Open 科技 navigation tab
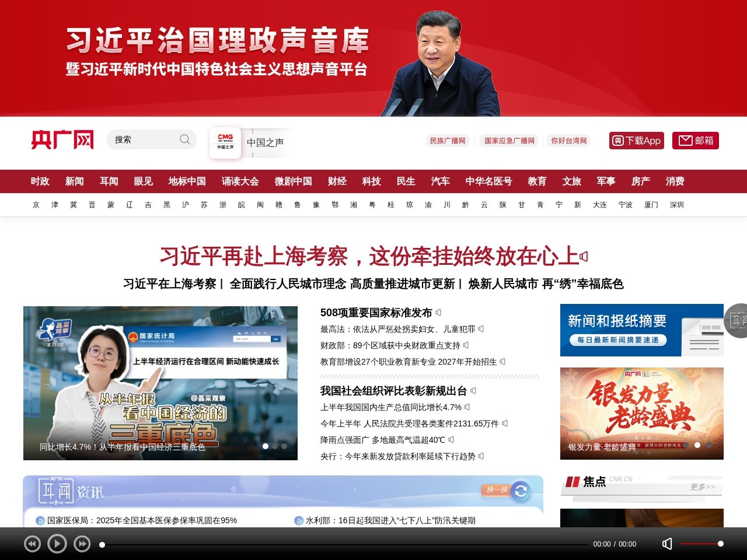This screenshot has height=560, width=747. [372, 181]
